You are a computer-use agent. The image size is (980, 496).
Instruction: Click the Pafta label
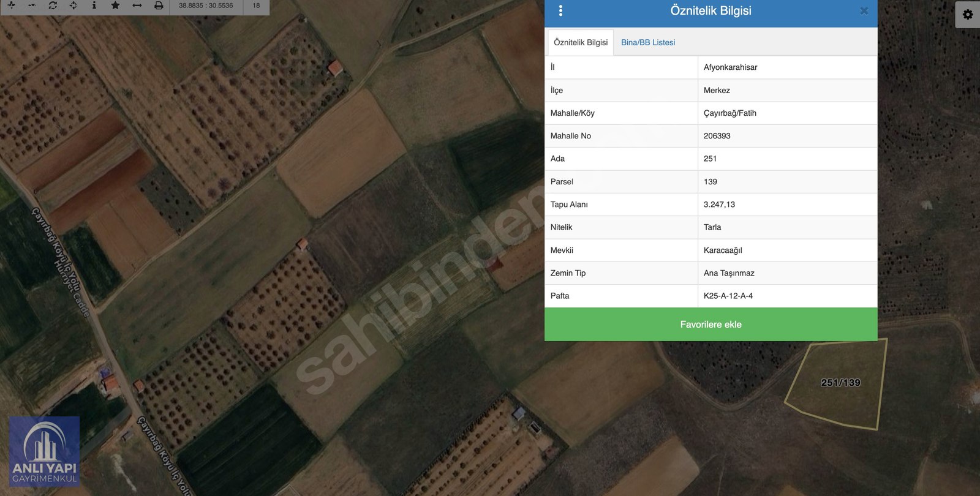pos(560,296)
